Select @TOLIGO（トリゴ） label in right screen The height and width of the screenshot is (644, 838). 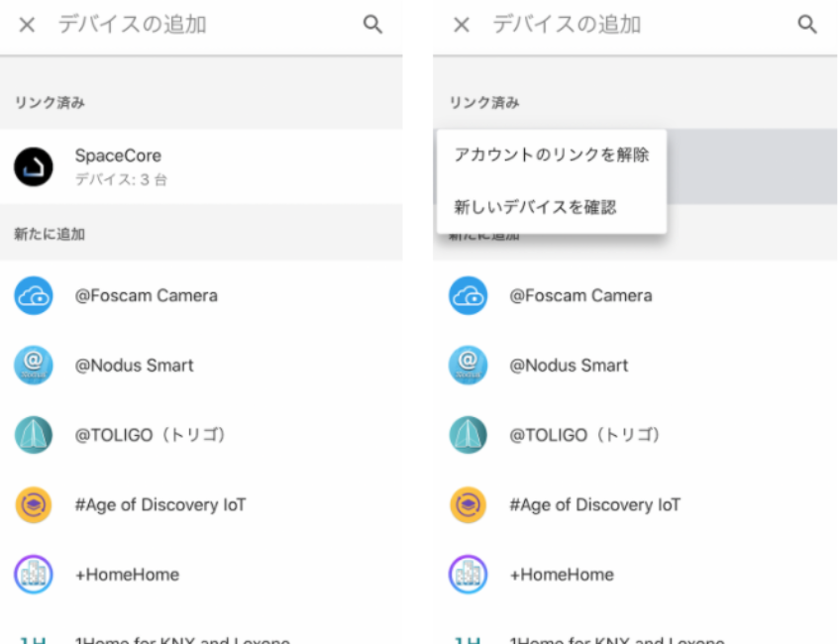coord(584,435)
